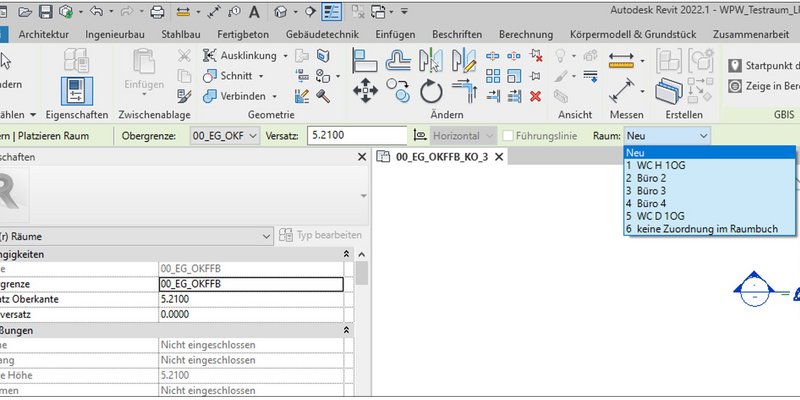Open the Gebäudetechnik ribbon tab
Screen dimensions: 800x400
click(322, 35)
